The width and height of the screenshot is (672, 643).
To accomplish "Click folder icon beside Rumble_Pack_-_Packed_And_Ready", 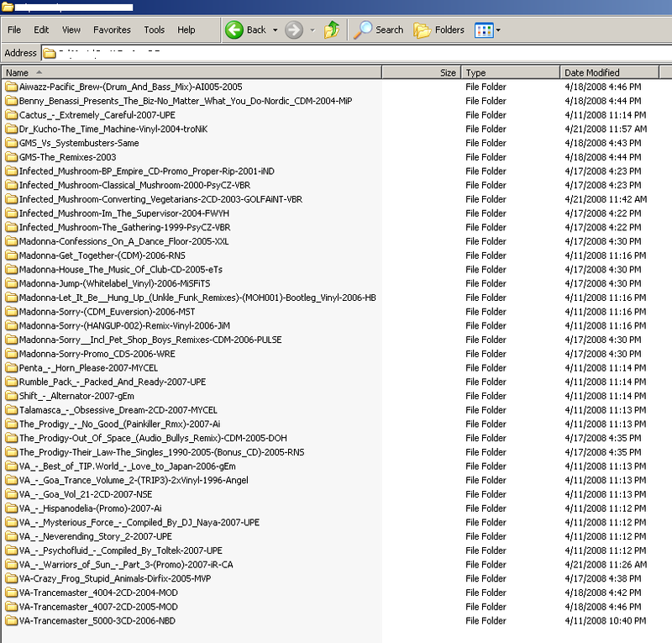I will click(11, 382).
